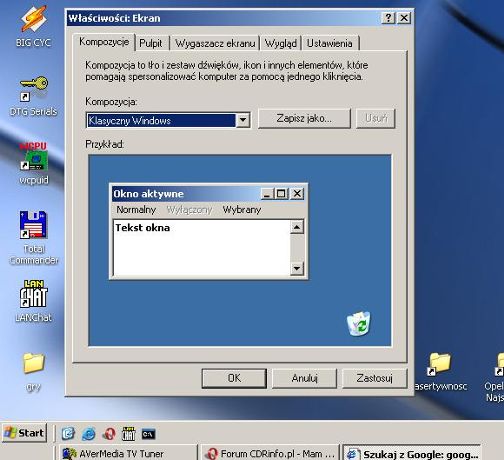Switch to the Wygląd tab

pyautogui.click(x=281, y=43)
